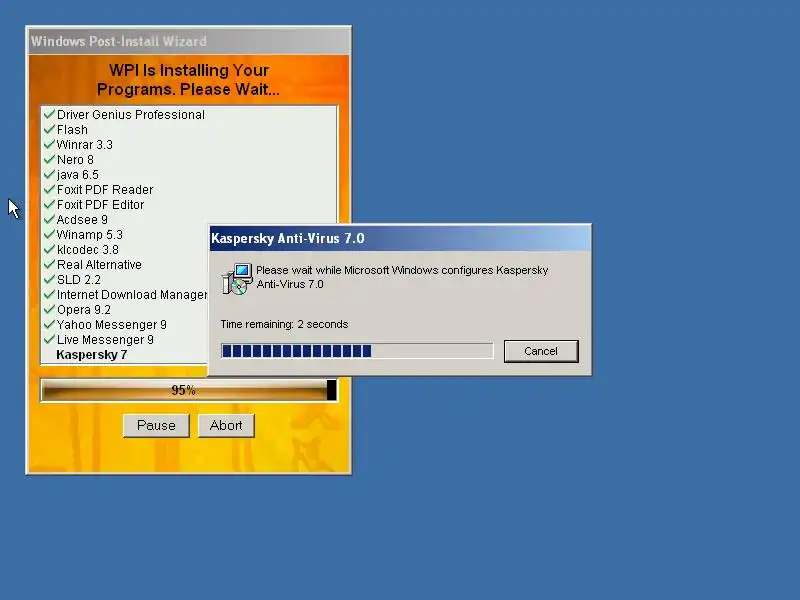Select the Internet Download Manager entry
800x600 pixels.
(x=132, y=295)
